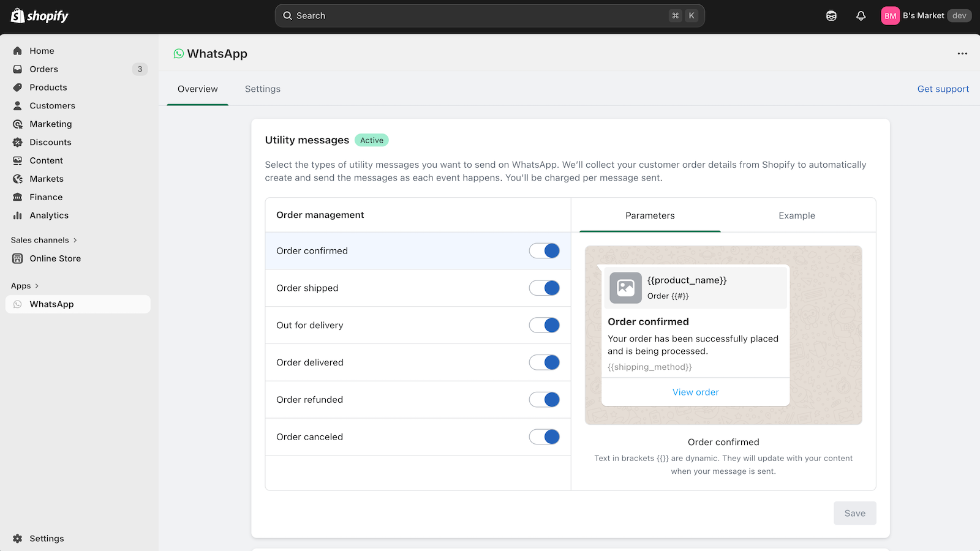Click the Discounts badge icon
Image resolution: width=980 pixels, height=551 pixels.
tap(18, 143)
